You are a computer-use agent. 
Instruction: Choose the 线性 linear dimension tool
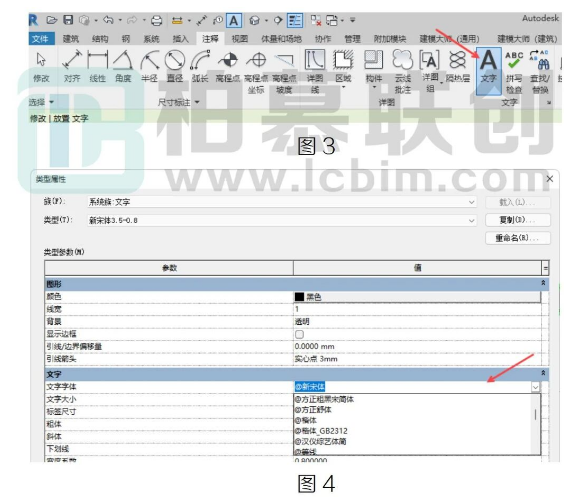coord(98,67)
